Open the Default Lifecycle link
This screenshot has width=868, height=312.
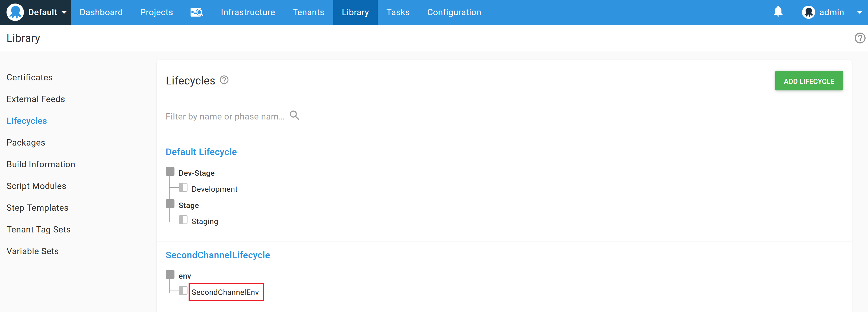click(x=201, y=152)
